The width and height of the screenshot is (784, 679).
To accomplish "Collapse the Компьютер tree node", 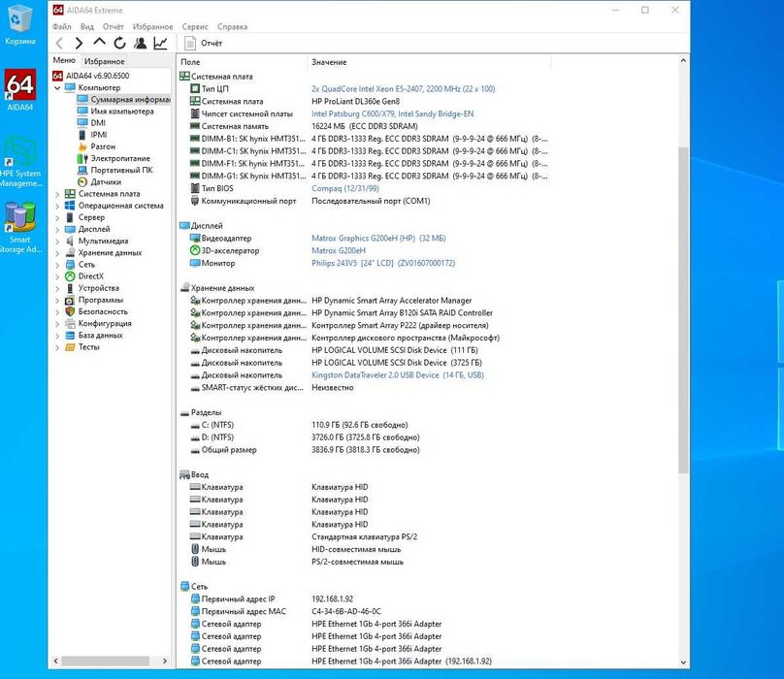I will pyautogui.click(x=57, y=88).
